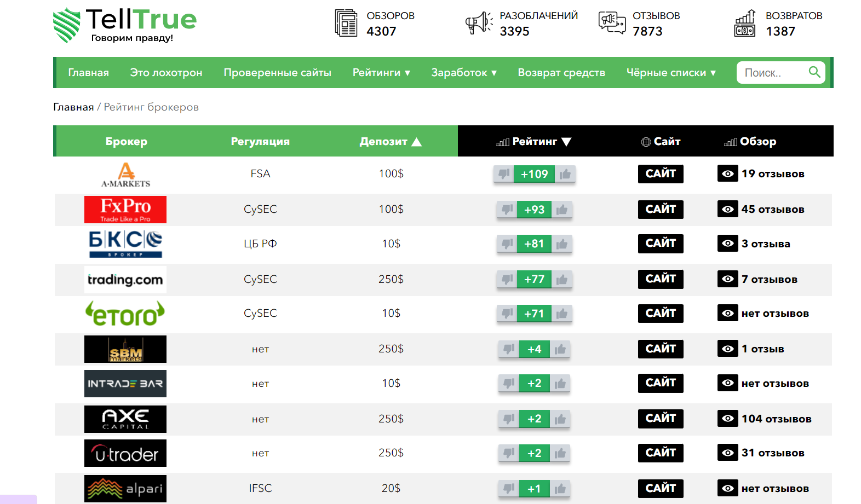Open the Главная menu item
Viewport: 861px width, 504px height.
point(88,72)
